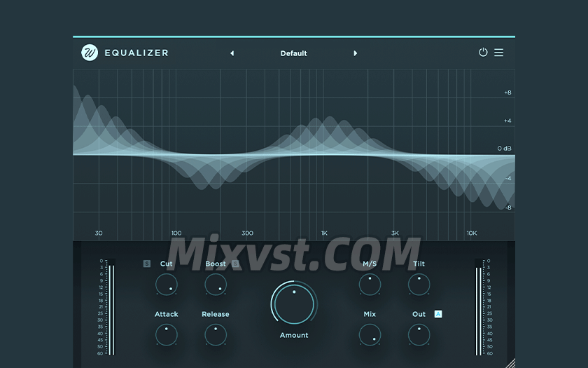The height and width of the screenshot is (368, 588).
Task: Click the large Amount knob
Action: pos(294,304)
